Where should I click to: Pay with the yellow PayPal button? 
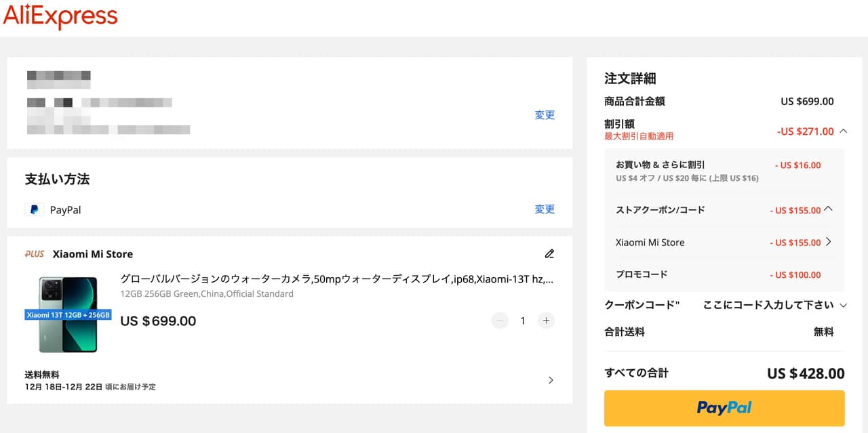724,408
